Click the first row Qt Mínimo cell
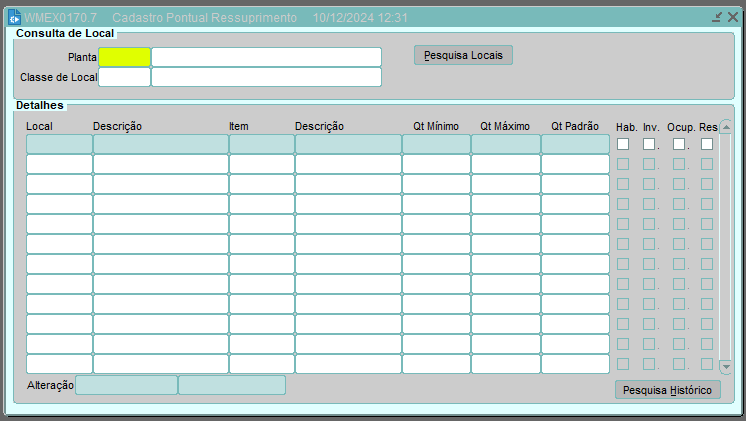The height and width of the screenshot is (421, 746). point(436,144)
